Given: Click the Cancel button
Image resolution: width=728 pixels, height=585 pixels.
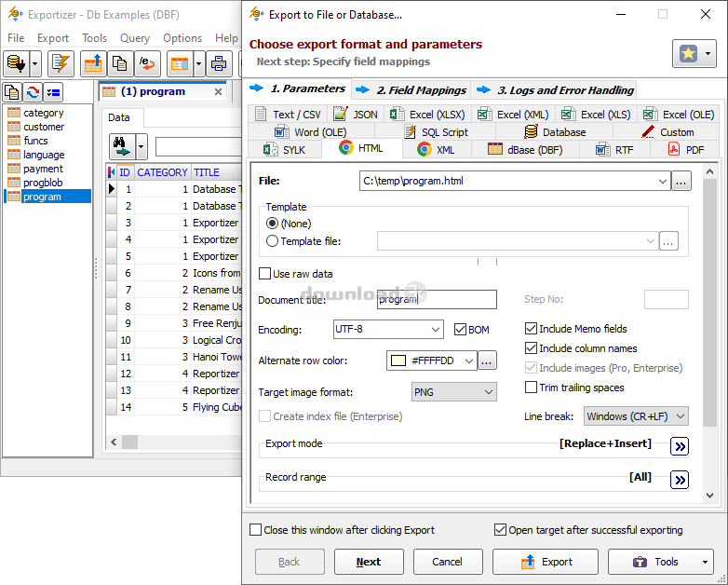Looking at the screenshot, I should tap(447, 562).
